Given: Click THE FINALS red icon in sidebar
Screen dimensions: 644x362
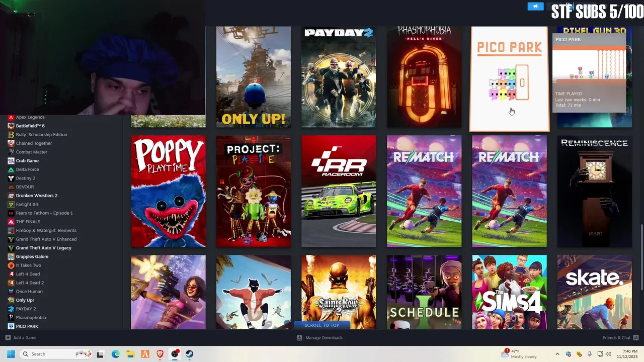Looking at the screenshot, I should pyautogui.click(x=11, y=222).
